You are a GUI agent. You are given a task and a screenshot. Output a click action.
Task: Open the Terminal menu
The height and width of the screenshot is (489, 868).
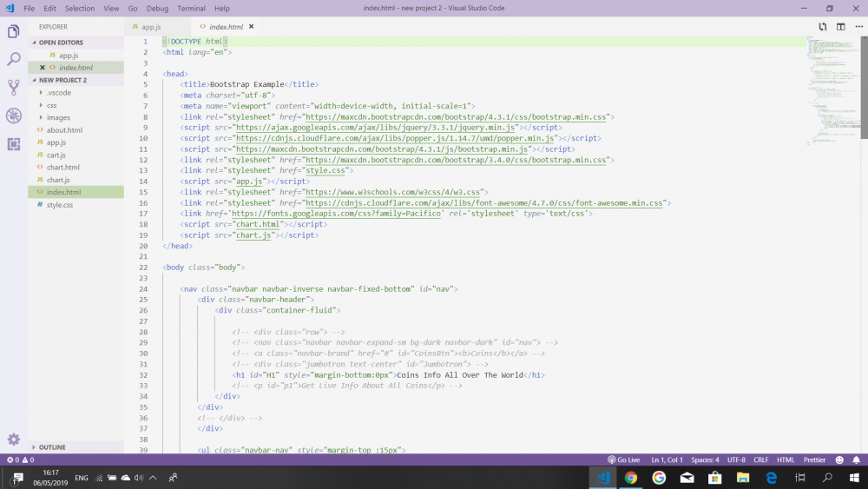click(x=192, y=9)
